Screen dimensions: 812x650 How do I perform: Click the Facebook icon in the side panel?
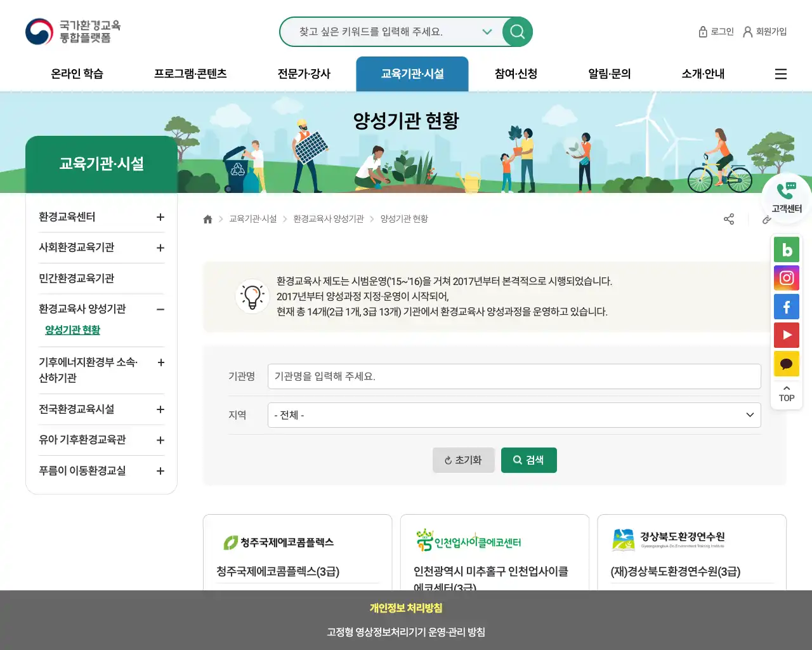coord(787,307)
